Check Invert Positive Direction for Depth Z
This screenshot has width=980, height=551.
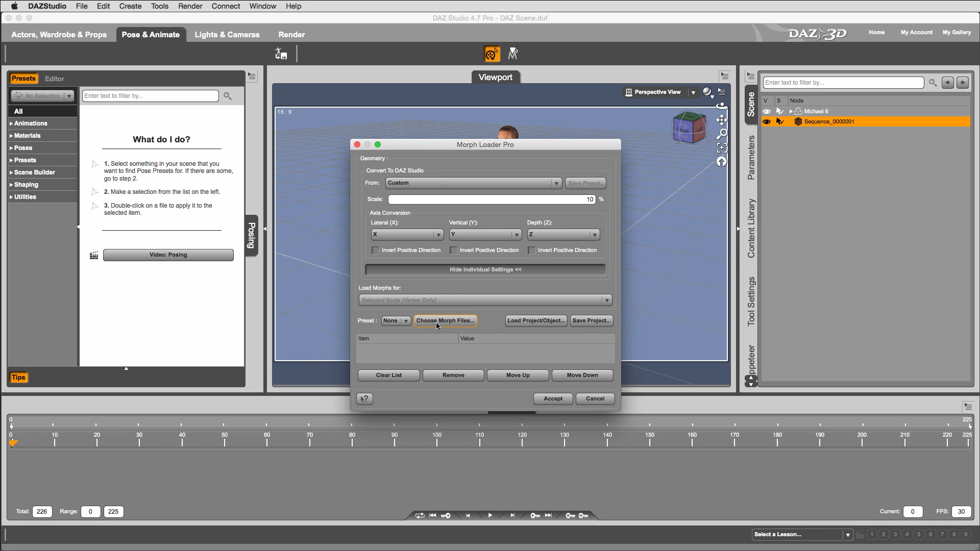tap(532, 251)
